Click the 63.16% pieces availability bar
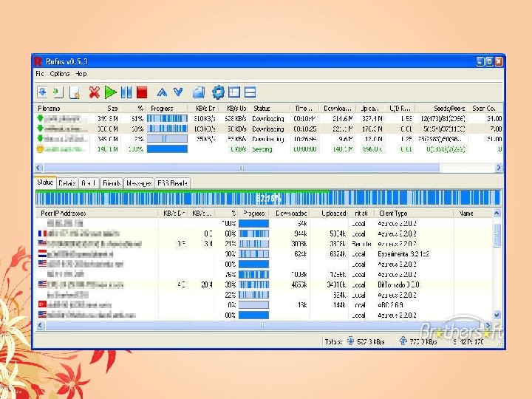Image resolution: width=532 pixels, height=399 pixels. [x=268, y=198]
